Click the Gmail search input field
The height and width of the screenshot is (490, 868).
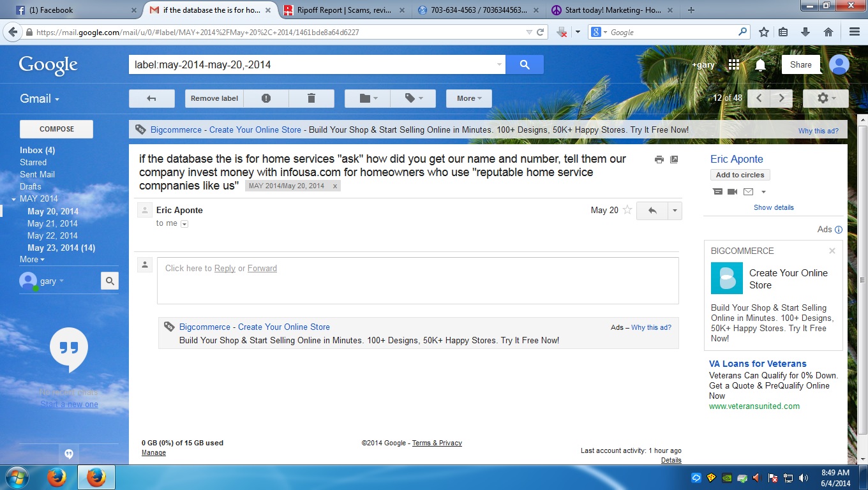(312, 64)
